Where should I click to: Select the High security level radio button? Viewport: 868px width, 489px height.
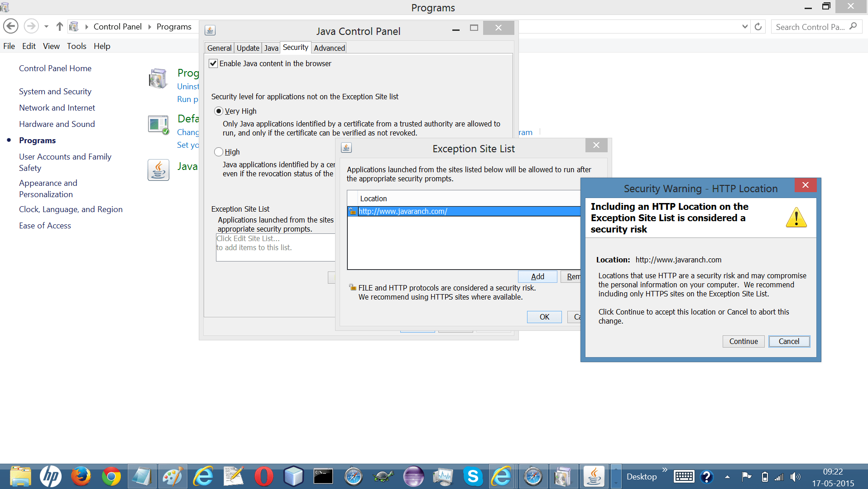pos(219,152)
